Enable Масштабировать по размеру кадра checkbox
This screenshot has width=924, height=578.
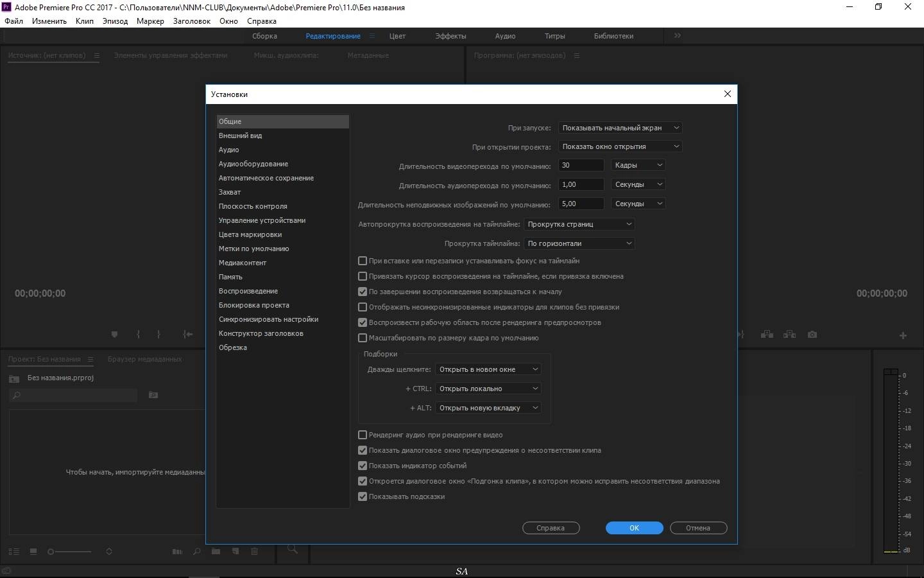pos(363,338)
